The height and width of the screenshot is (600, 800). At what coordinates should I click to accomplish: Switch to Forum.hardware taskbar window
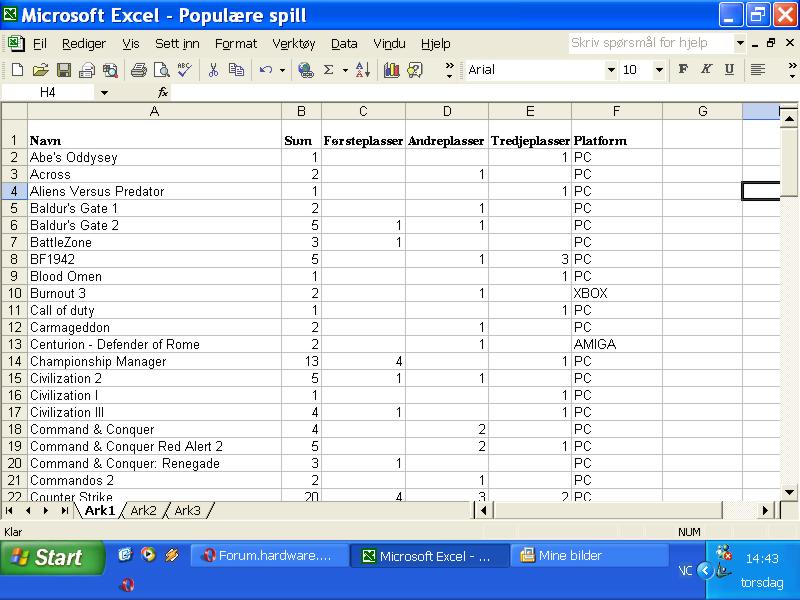coord(269,556)
